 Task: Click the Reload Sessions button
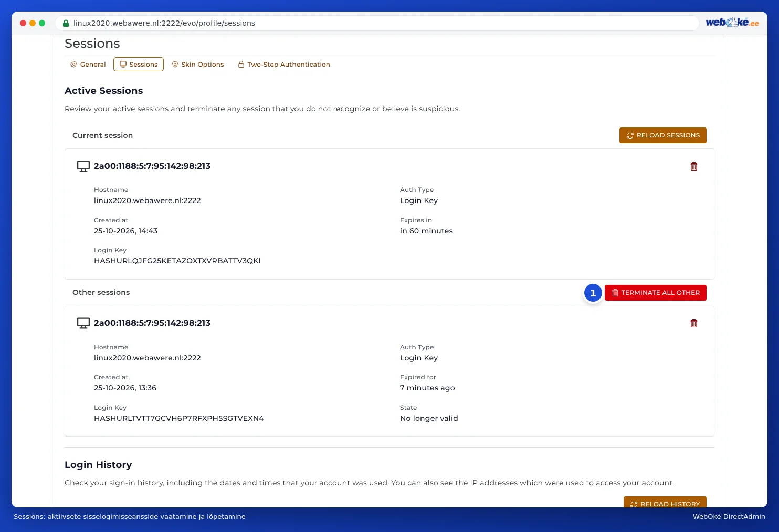click(x=663, y=135)
